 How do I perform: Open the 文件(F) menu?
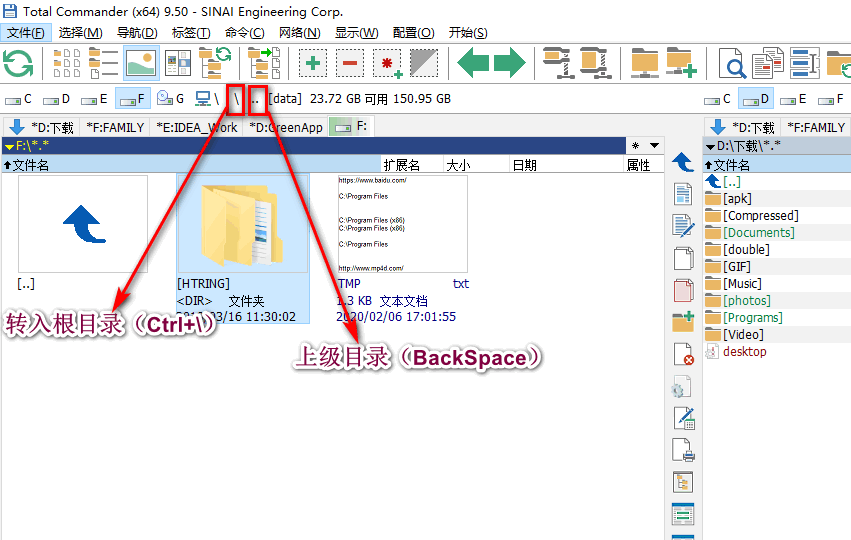(26, 33)
